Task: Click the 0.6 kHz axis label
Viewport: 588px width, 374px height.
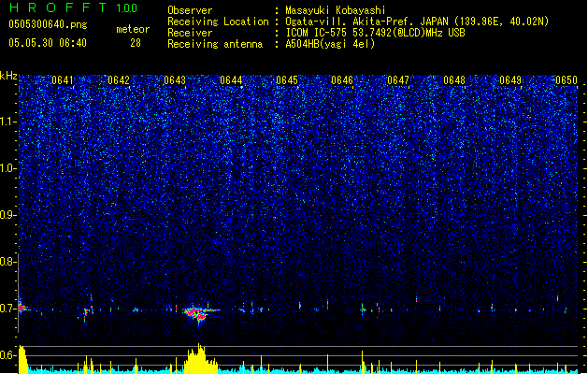Action: click(x=7, y=355)
